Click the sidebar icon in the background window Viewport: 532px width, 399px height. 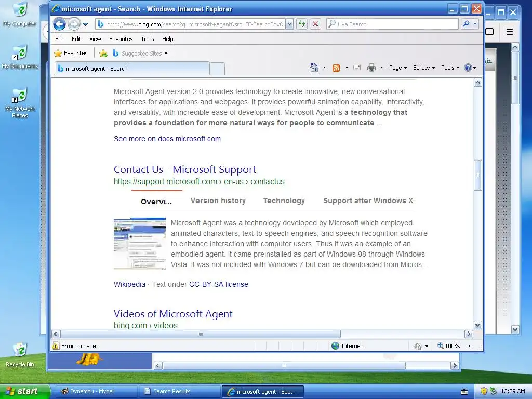pos(489,32)
